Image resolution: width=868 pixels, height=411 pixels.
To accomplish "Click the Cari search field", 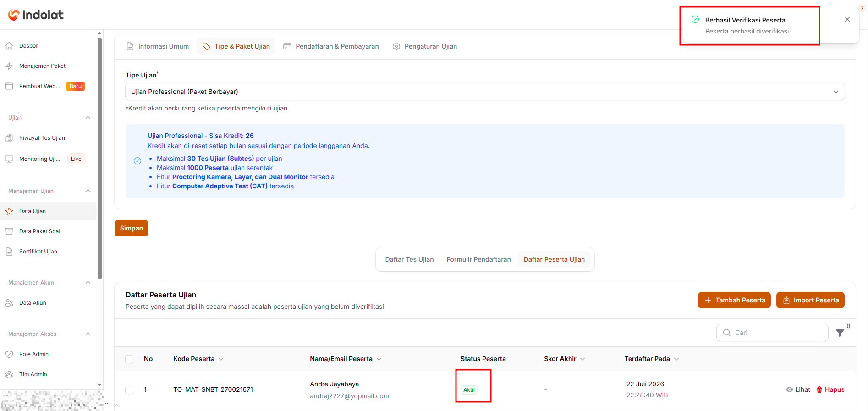I will tap(772, 333).
